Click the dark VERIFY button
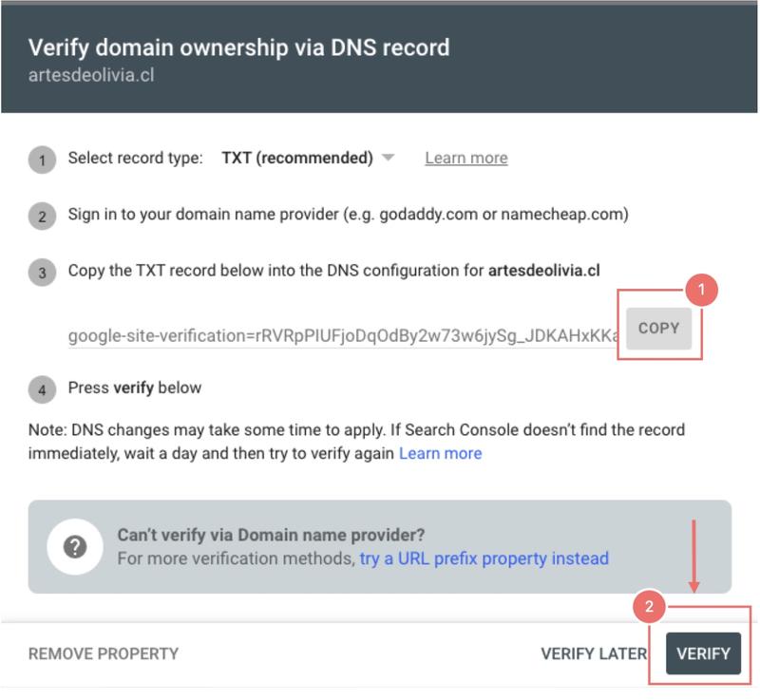The image size is (760, 700). pos(703,653)
